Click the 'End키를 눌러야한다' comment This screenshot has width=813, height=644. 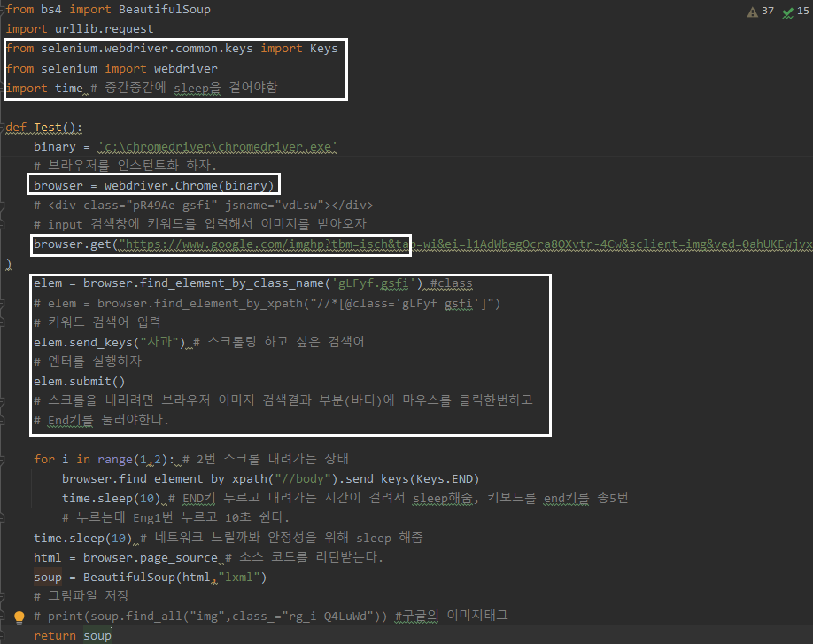point(101,420)
